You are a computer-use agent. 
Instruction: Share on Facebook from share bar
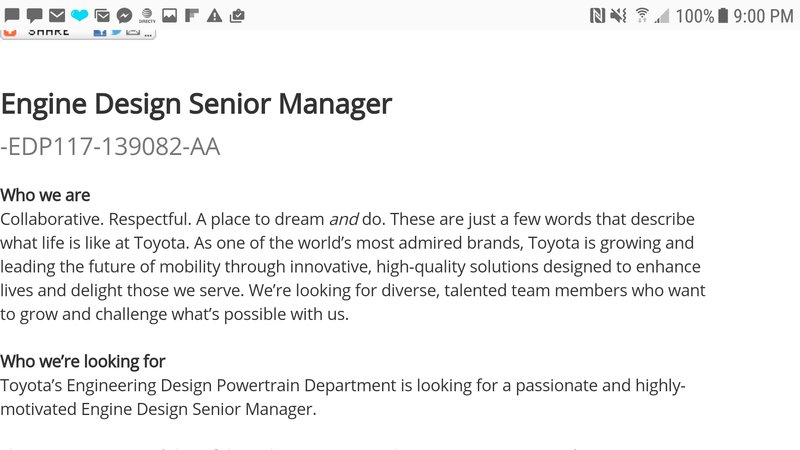(x=100, y=33)
